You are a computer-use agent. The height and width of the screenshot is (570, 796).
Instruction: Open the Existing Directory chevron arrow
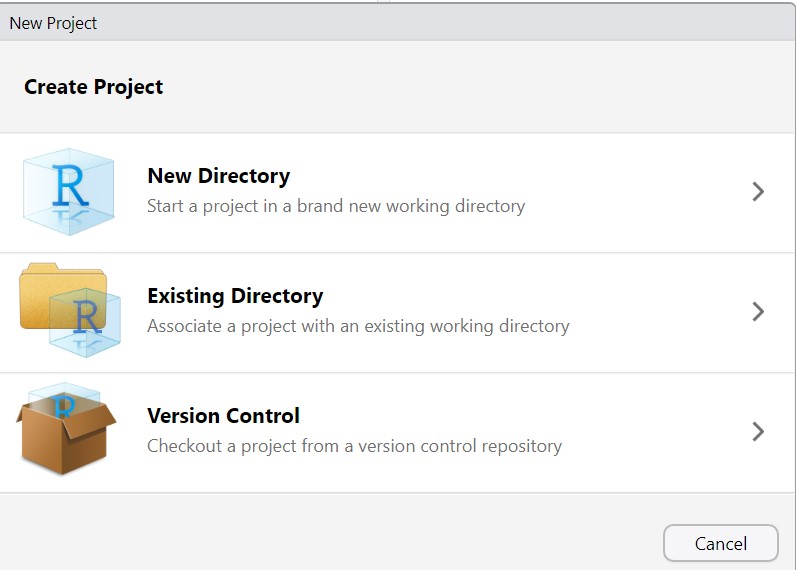757,312
